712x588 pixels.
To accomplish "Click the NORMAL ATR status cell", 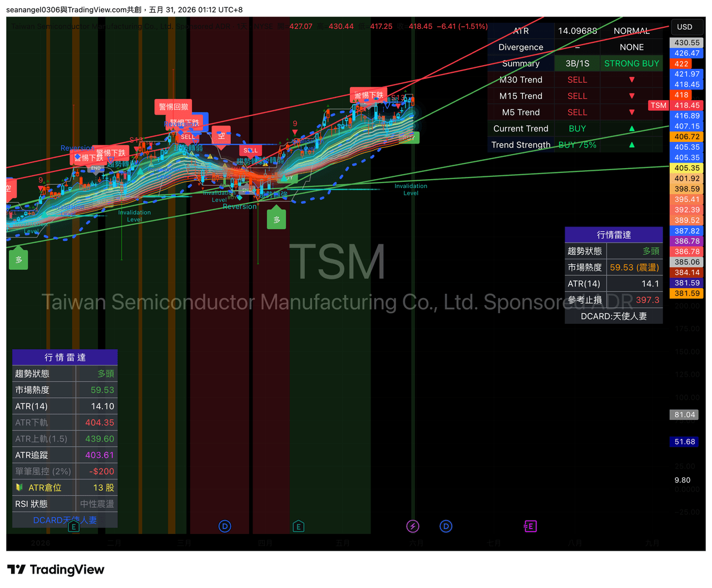I will 631,31.
